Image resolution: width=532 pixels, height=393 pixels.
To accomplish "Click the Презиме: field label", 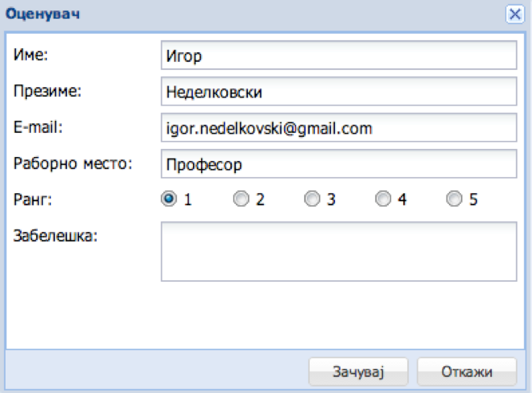I will click(x=47, y=91).
